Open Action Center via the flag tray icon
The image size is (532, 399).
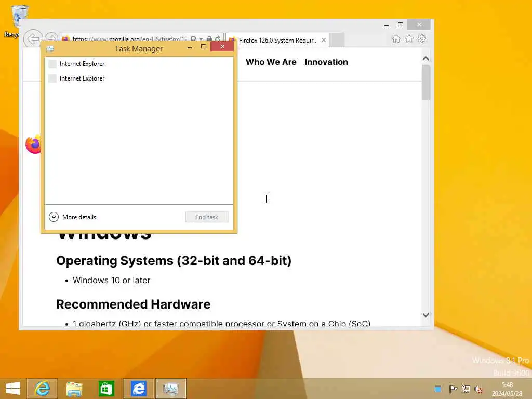click(453, 389)
